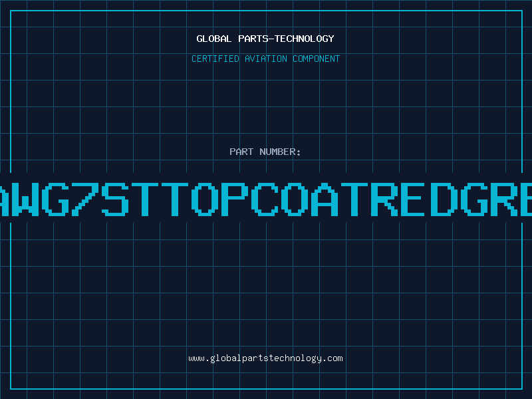The height and width of the screenshot is (399, 532).
Task: Click the PART NUMBER: label
Action: (265, 152)
